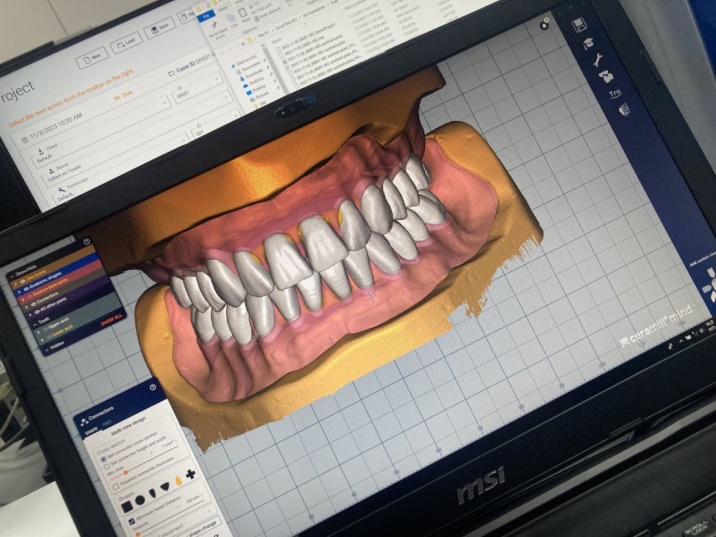Open the graduation cap wizard icon
Viewport: 716px width, 537px height.
pyautogui.click(x=588, y=44)
